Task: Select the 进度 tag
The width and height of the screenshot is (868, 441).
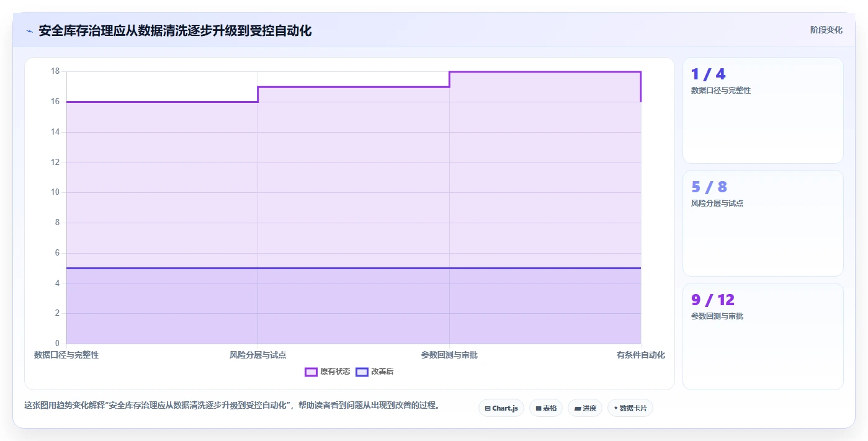Action: point(585,408)
